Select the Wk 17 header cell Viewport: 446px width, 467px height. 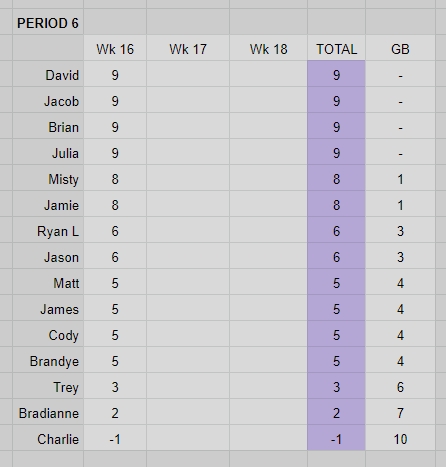188,48
